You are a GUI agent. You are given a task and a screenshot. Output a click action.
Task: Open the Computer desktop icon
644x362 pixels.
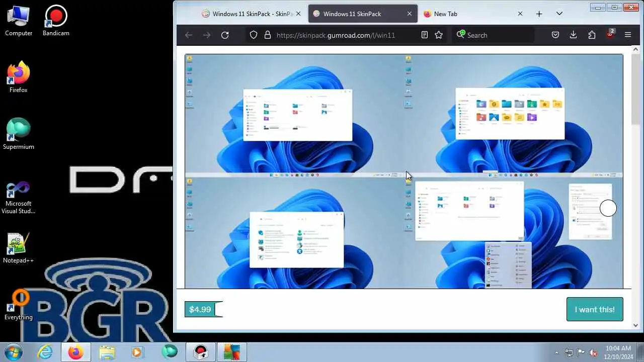tap(19, 21)
